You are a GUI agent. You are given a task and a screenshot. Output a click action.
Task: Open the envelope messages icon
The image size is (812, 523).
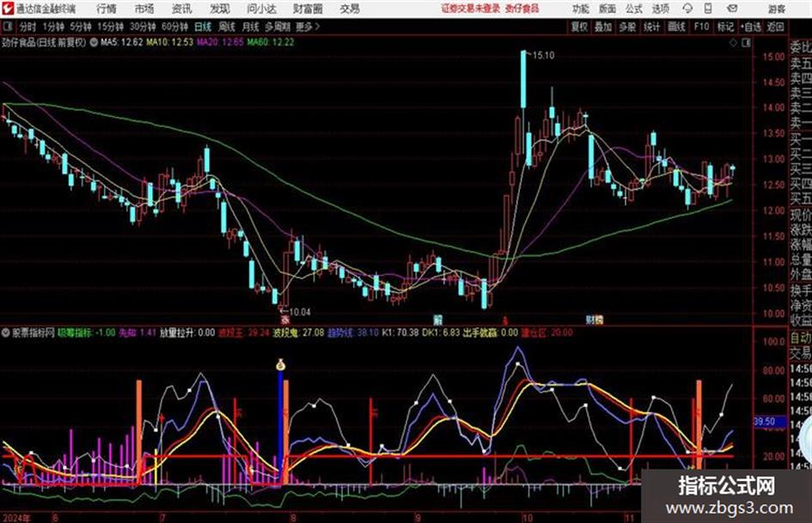pyautogui.click(x=732, y=9)
